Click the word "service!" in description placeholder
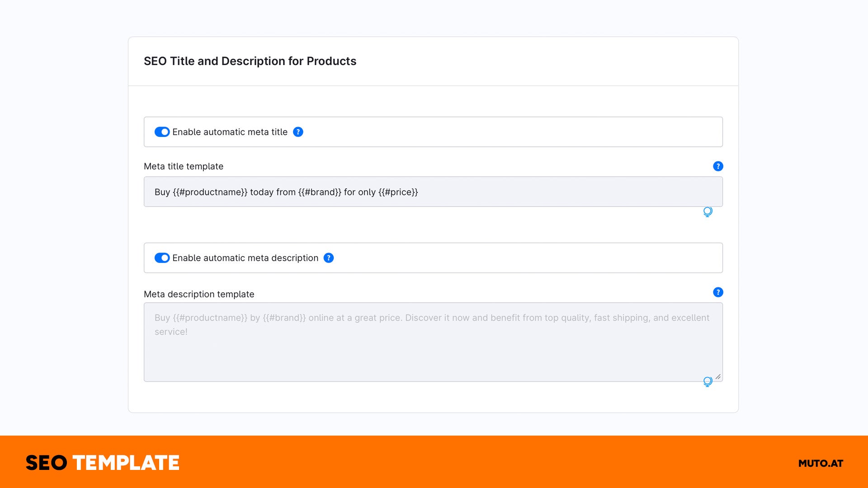Viewport: 868px width, 488px height. tap(171, 332)
